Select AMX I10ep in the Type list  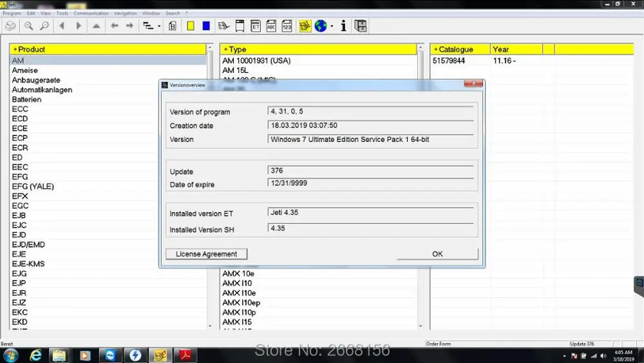318,302
